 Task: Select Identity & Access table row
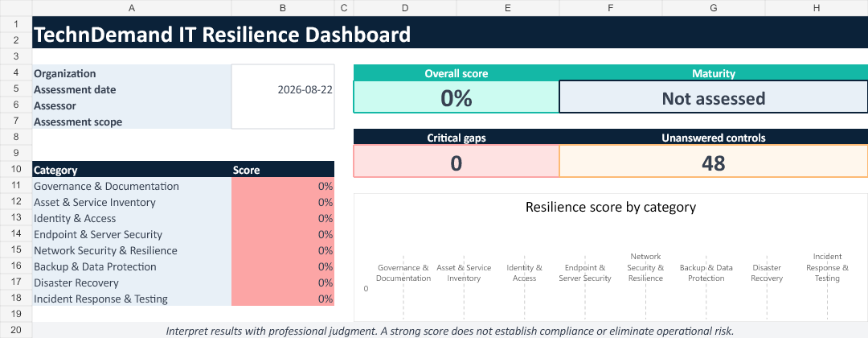pos(183,218)
